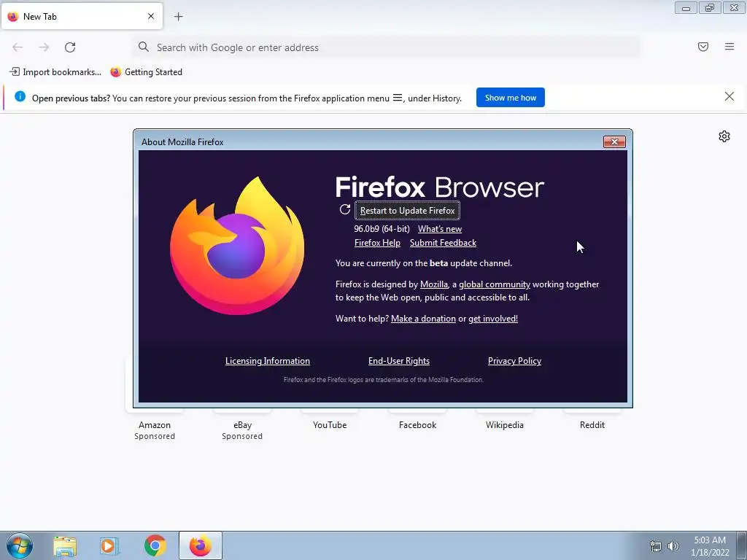Open a new tab with plus button

pos(178,17)
